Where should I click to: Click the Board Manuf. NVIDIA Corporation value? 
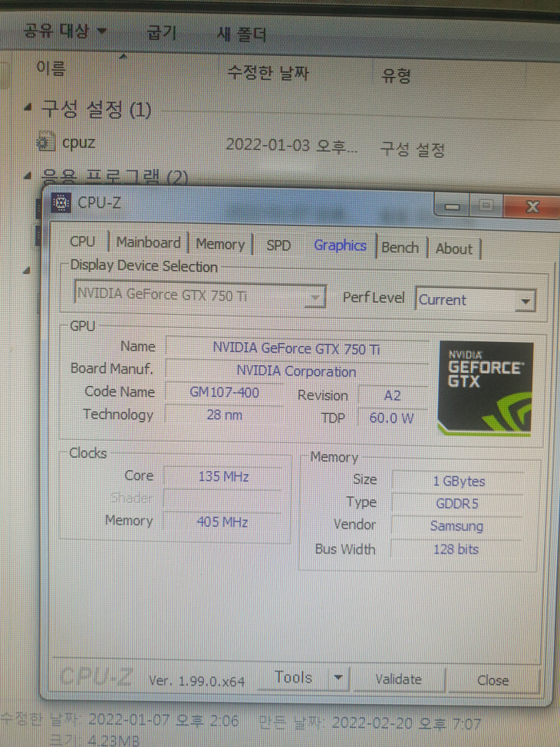(x=296, y=371)
